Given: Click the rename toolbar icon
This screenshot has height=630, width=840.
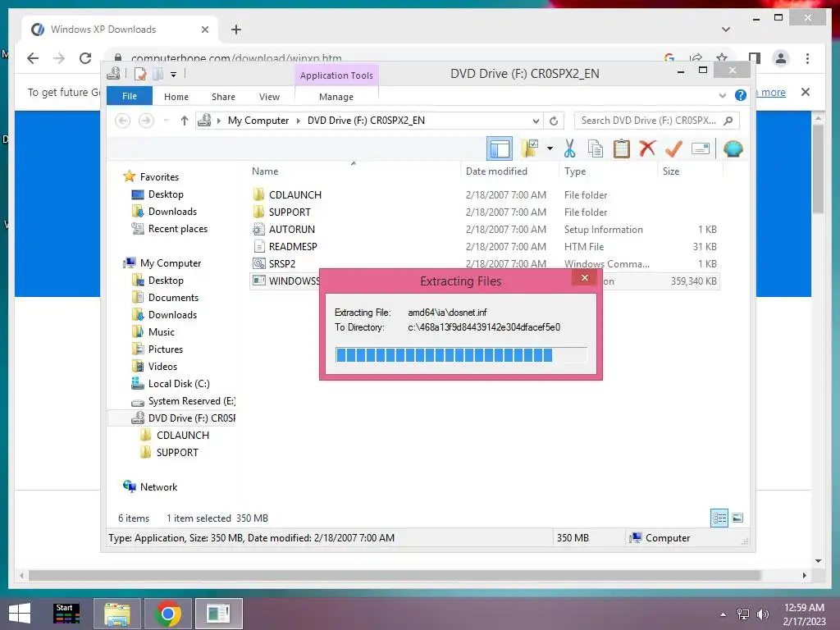Looking at the screenshot, I should [701, 148].
